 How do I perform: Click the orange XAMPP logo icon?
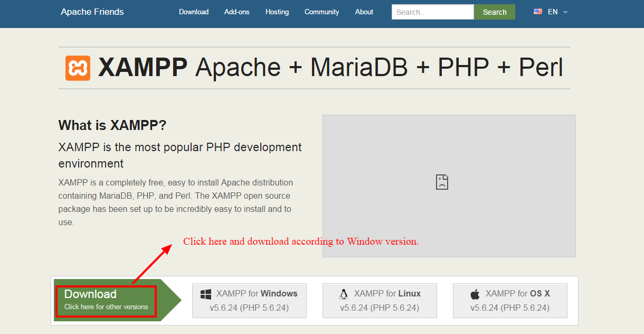click(78, 68)
